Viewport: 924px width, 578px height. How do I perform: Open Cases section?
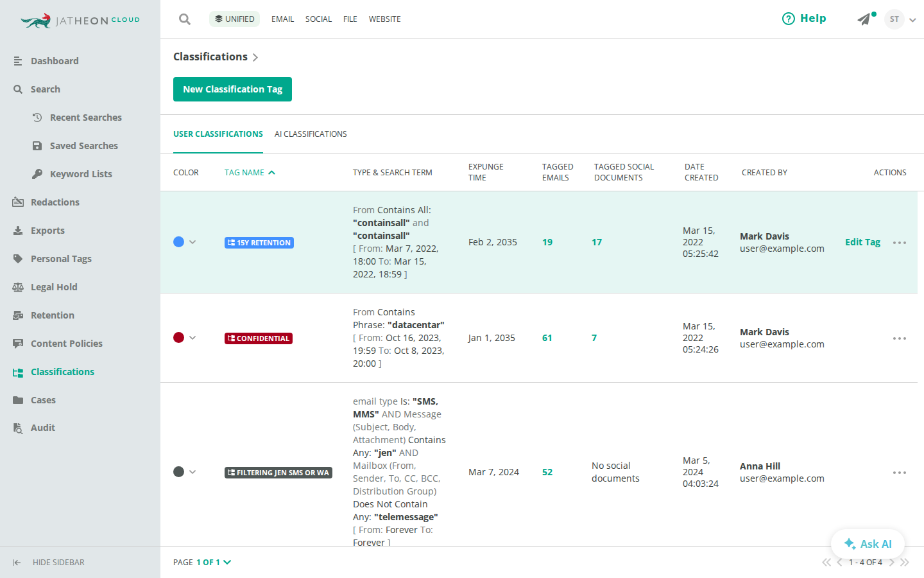point(43,400)
